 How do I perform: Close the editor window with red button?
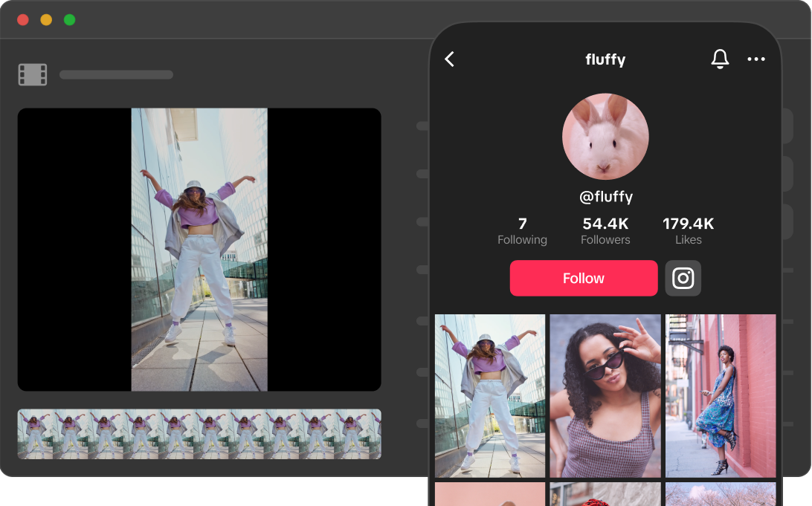point(23,20)
